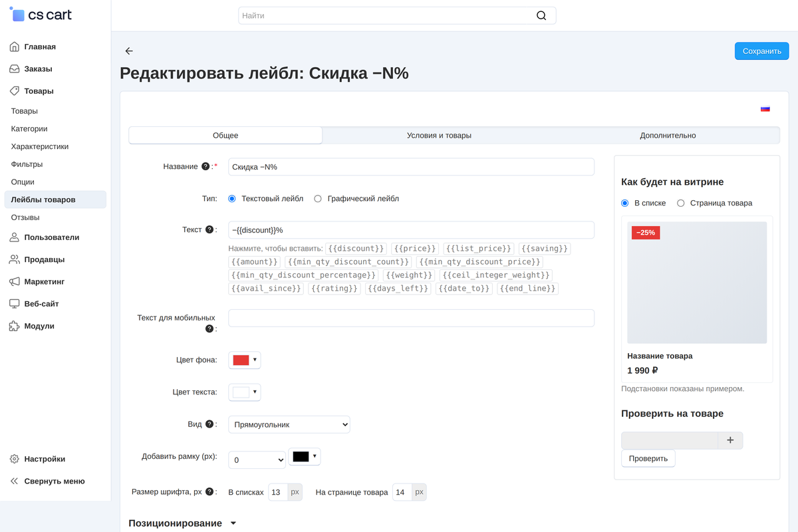Switch to the Общее tab
This screenshot has height=532, width=798.
coord(225,135)
